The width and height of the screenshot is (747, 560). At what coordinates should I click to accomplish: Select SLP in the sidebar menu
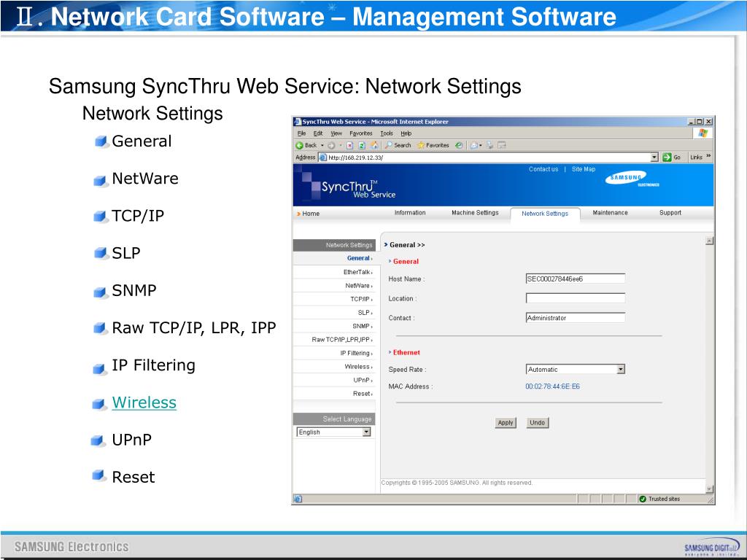click(334, 312)
